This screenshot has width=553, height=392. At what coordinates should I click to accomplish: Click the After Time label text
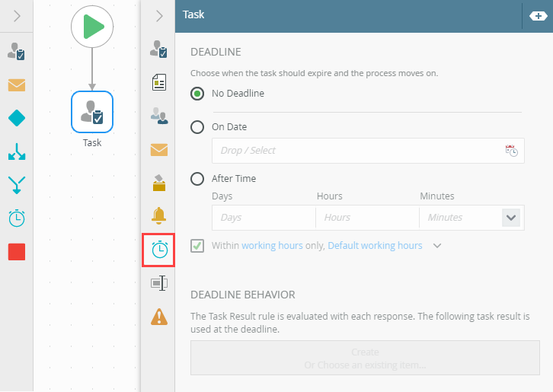point(234,179)
